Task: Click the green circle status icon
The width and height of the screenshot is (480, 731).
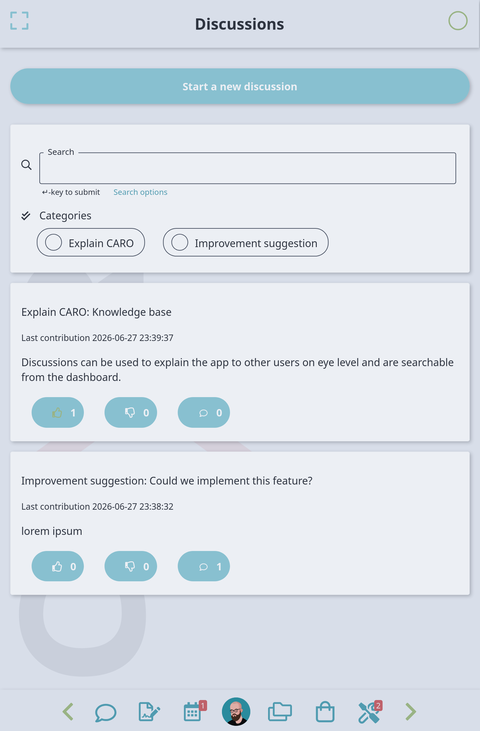Action: click(458, 21)
